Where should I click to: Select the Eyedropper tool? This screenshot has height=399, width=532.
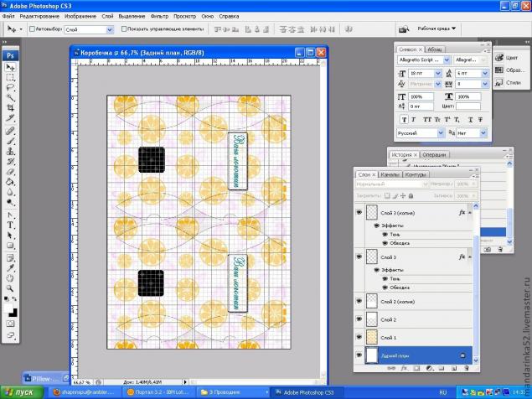coord(11,268)
